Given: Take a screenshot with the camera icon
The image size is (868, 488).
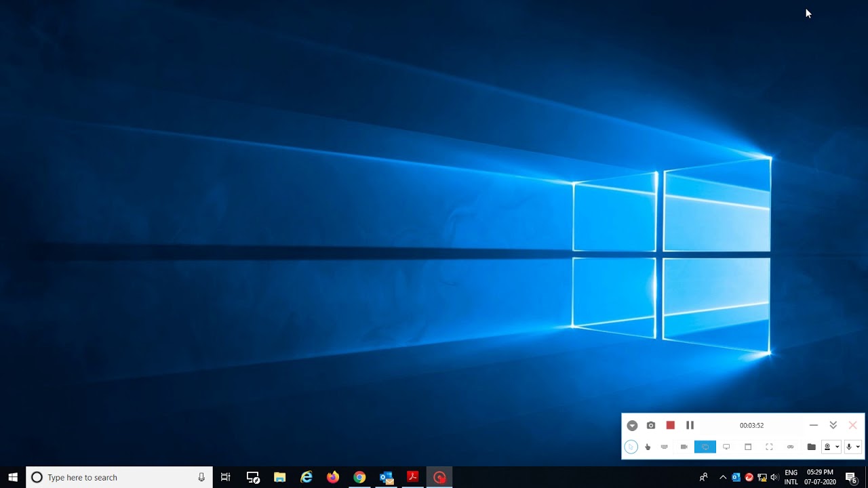Looking at the screenshot, I should pos(651,426).
